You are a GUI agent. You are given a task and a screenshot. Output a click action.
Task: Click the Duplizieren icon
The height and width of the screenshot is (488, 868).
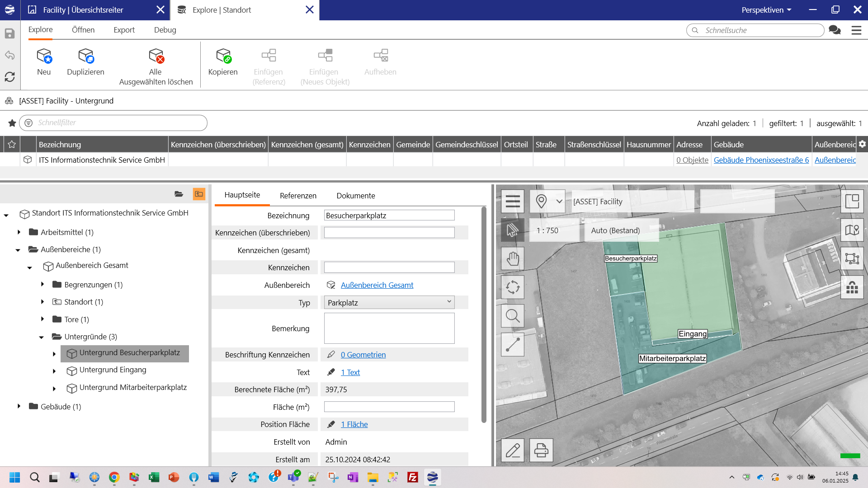coord(85,56)
